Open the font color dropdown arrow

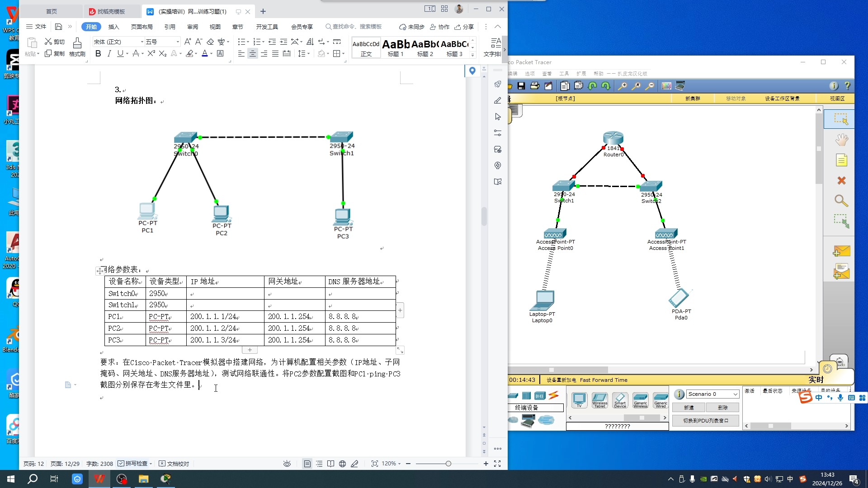pos(211,54)
